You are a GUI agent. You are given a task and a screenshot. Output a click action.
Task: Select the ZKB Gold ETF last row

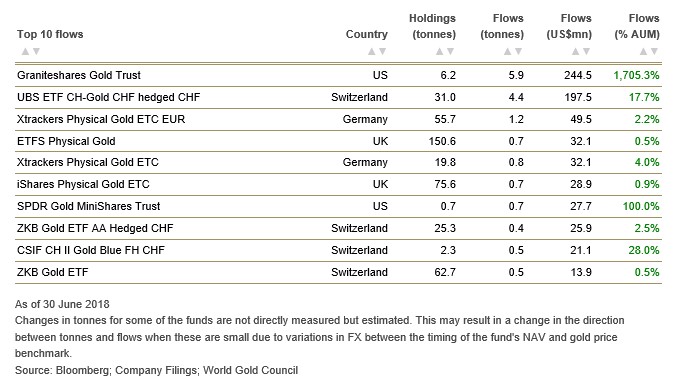pyautogui.click(x=338, y=272)
